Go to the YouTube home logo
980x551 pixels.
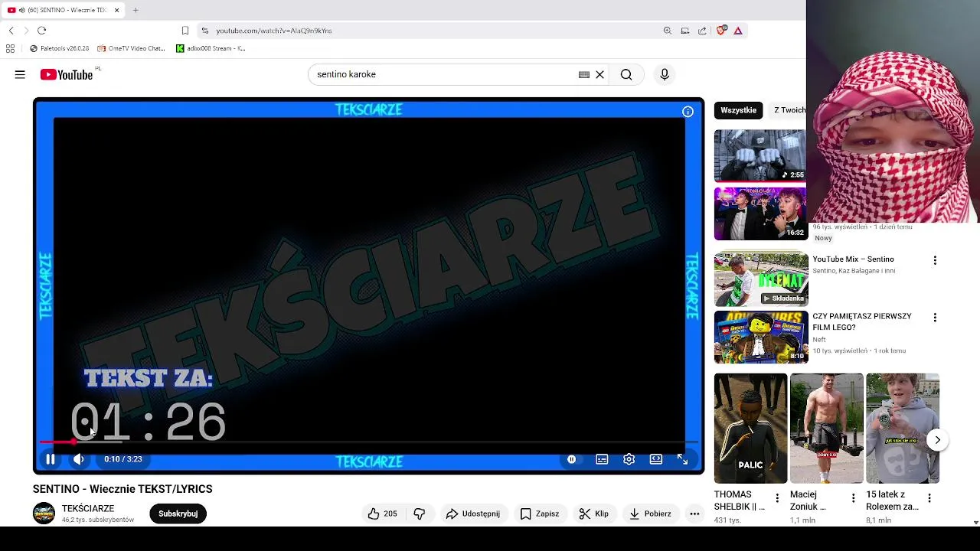pyautogui.click(x=67, y=74)
